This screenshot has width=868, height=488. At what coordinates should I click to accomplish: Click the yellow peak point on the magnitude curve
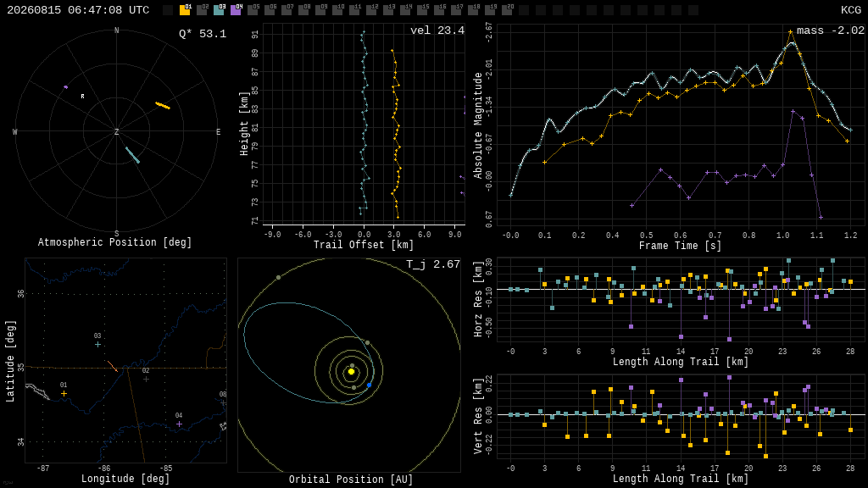point(791,32)
